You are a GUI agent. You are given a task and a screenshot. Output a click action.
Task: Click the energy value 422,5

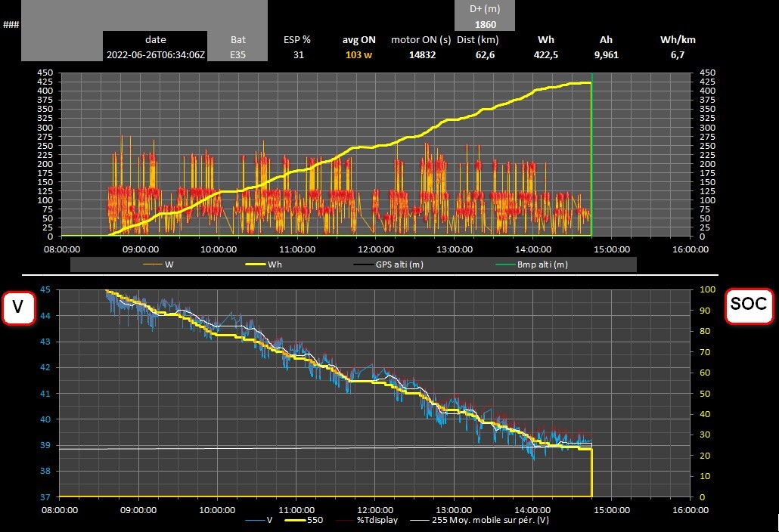click(x=546, y=54)
